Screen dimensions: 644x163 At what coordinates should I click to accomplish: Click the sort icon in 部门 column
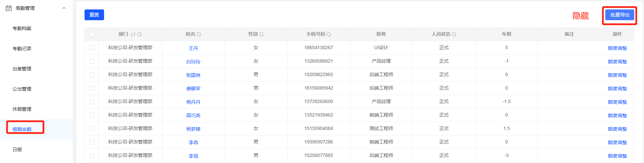pos(133,34)
